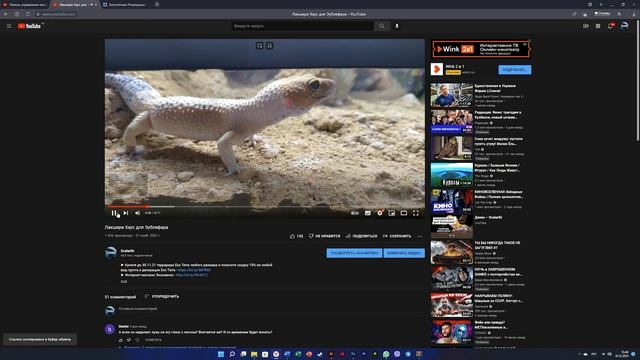Start voice search with the microphone
640x360 pixels.
[397, 26]
